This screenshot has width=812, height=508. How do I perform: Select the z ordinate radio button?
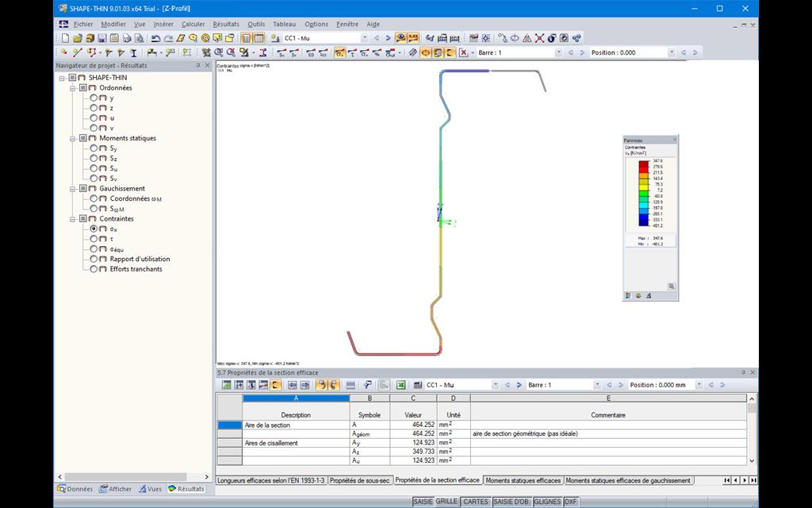coord(94,108)
